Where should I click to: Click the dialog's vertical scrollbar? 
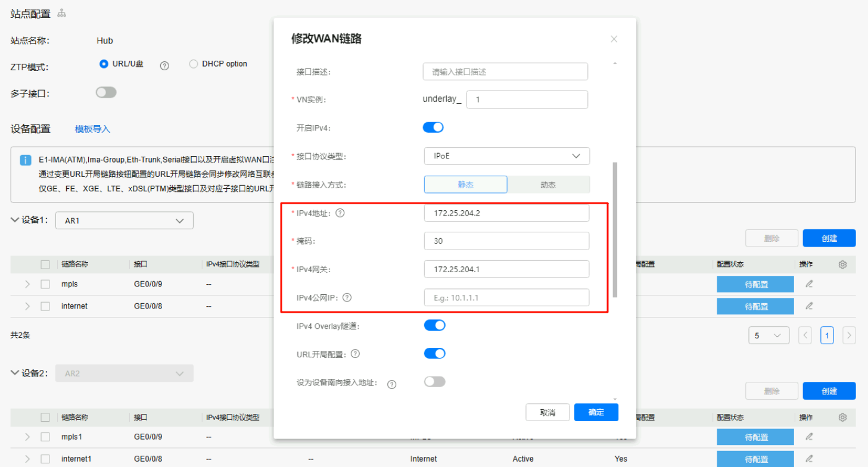(x=615, y=229)
